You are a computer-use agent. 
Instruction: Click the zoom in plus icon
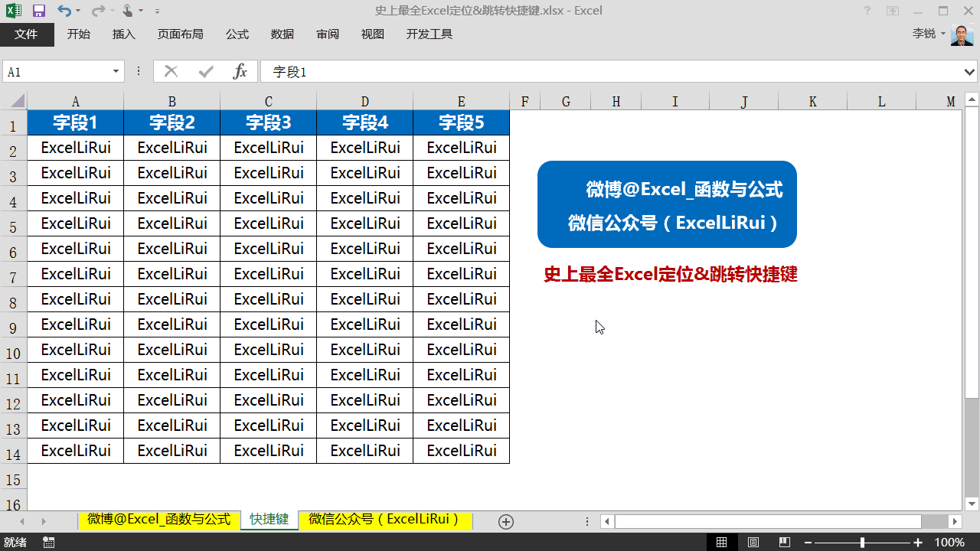918,542
